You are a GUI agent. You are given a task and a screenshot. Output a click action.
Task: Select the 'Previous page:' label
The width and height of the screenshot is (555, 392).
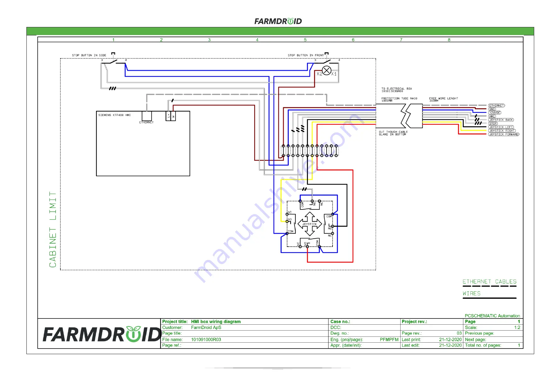(479, 333)
